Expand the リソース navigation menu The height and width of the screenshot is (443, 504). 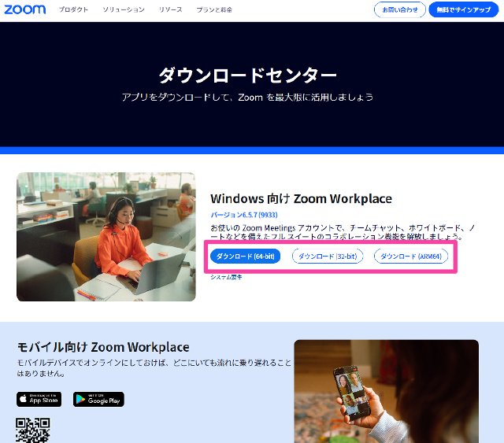(170, 10)
